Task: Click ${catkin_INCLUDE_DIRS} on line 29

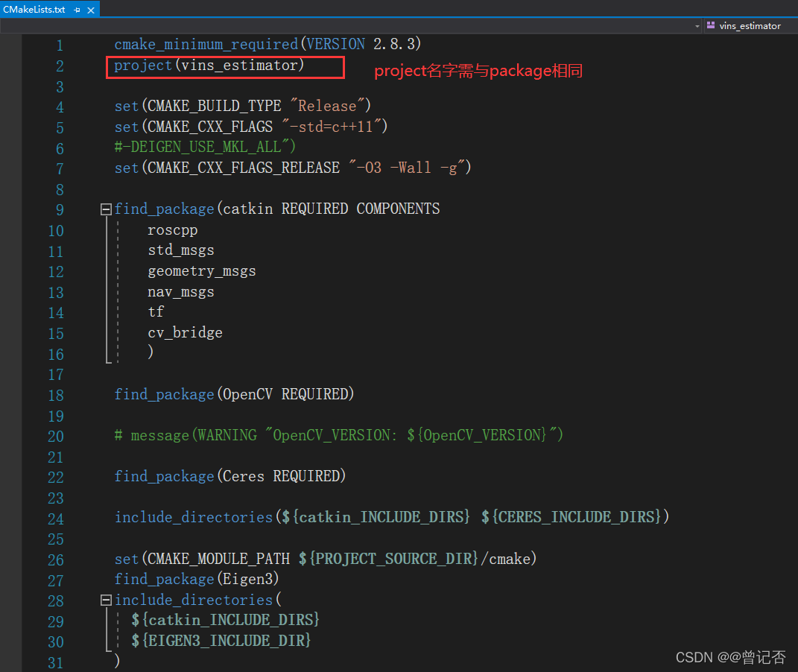Action: 226,620
